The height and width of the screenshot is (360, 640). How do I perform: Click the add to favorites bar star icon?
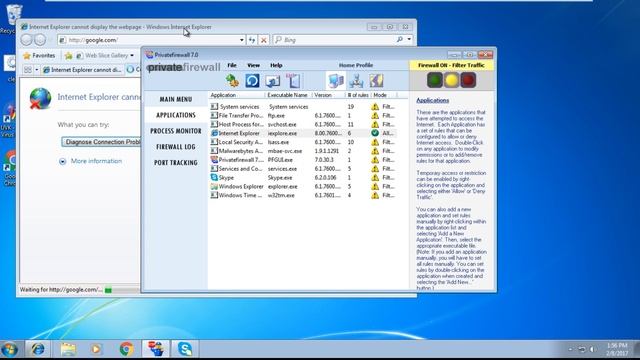[69, 56]
